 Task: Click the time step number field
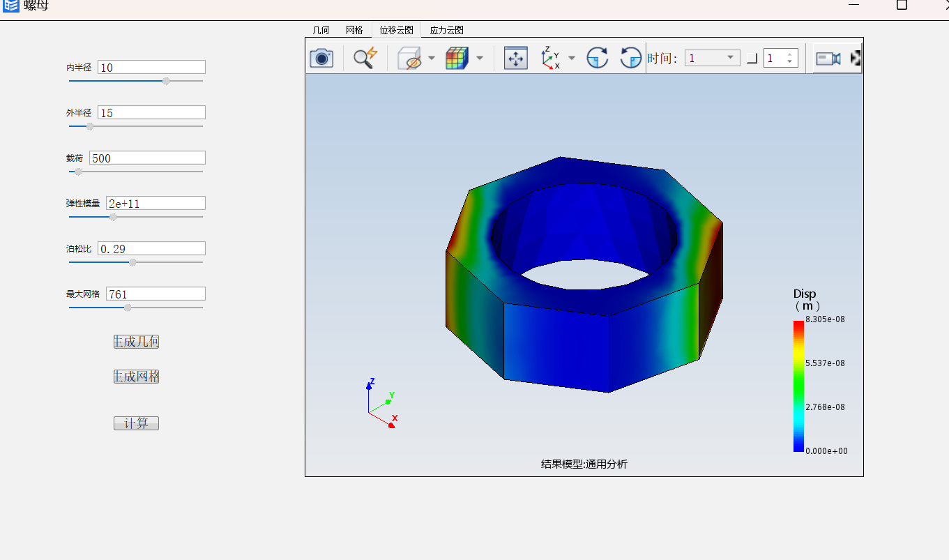774,59
